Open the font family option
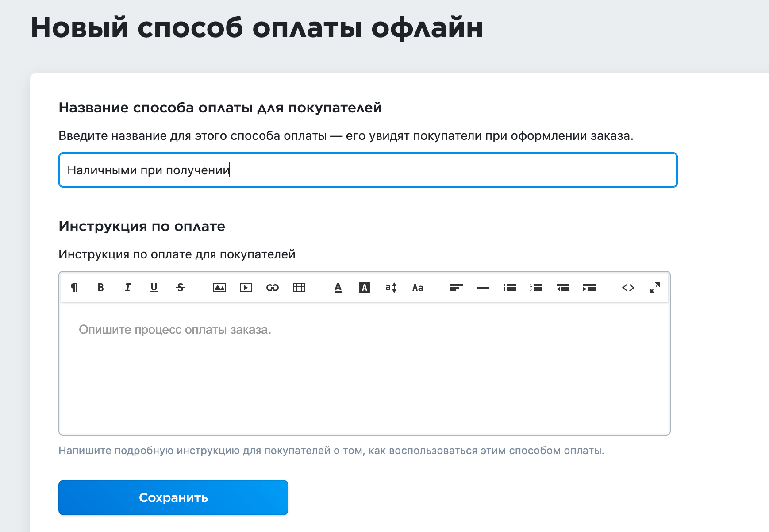 418,288
